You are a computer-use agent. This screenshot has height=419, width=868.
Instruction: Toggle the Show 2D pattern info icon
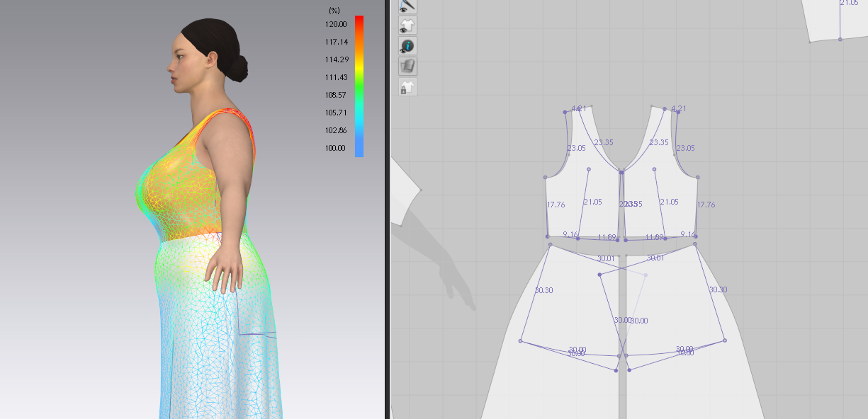(x=407, y=46)
